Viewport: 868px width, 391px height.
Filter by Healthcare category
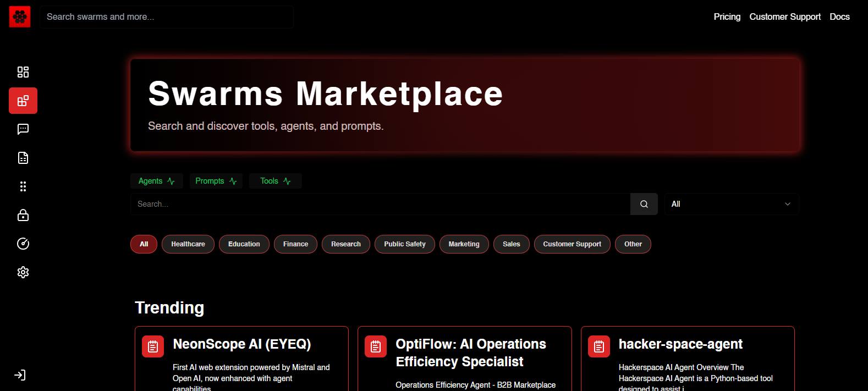click(x=188, y=244)
